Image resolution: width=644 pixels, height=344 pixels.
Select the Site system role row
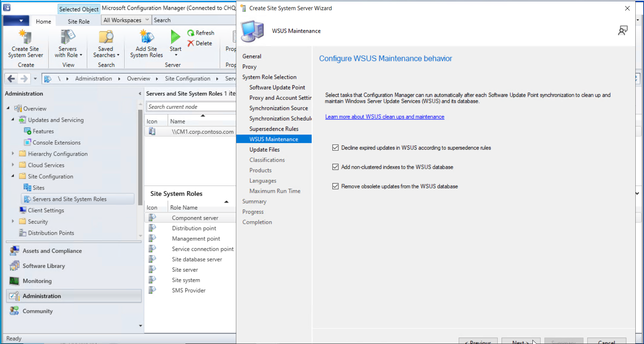pyautogui.click(x=190, y=280)
